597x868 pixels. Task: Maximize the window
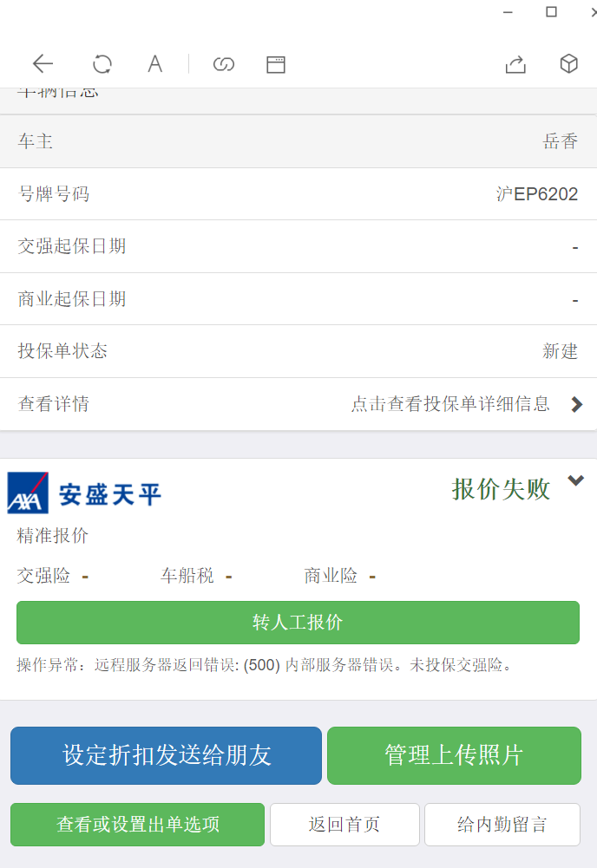click(551, 12)
